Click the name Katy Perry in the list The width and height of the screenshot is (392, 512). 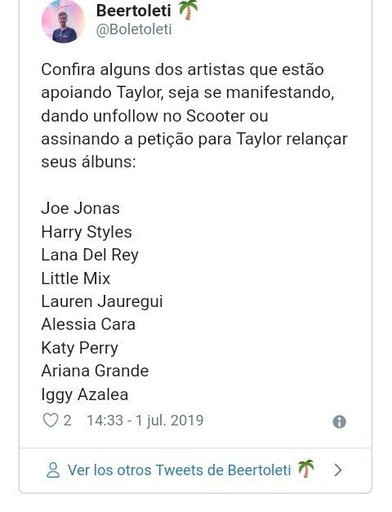click(x=80, y=348)
